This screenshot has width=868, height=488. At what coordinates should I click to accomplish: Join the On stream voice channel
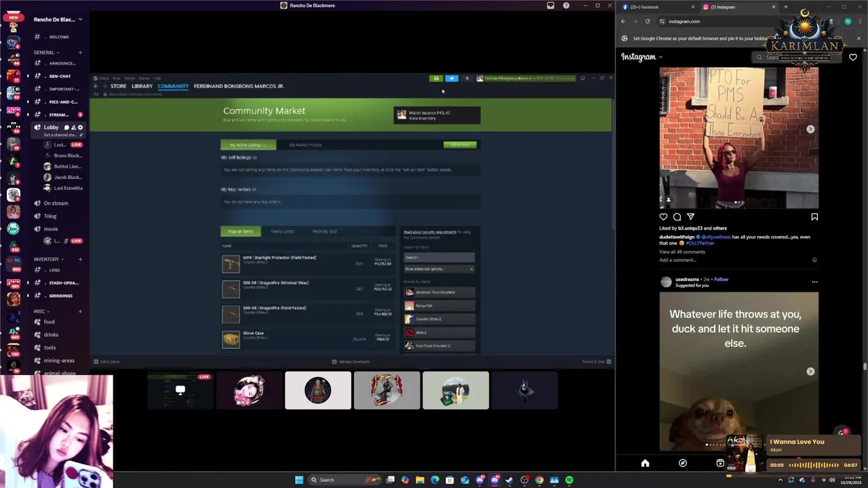pos(54,203)
